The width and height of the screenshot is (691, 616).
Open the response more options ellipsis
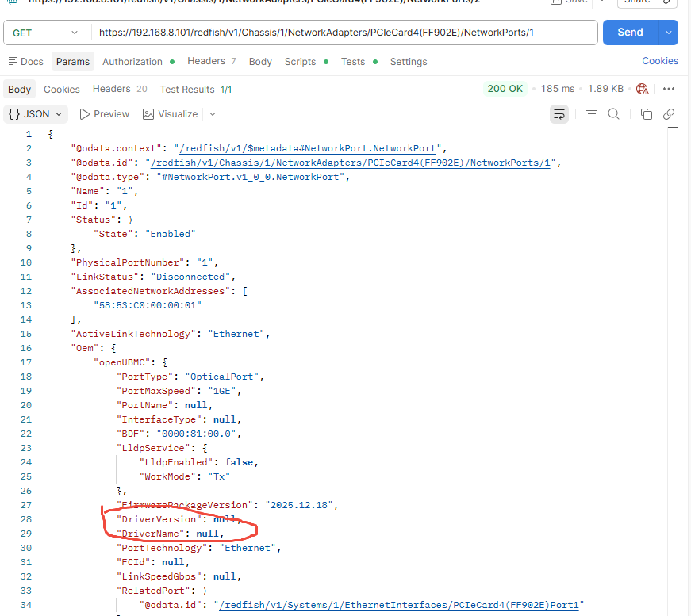point(669,89)
